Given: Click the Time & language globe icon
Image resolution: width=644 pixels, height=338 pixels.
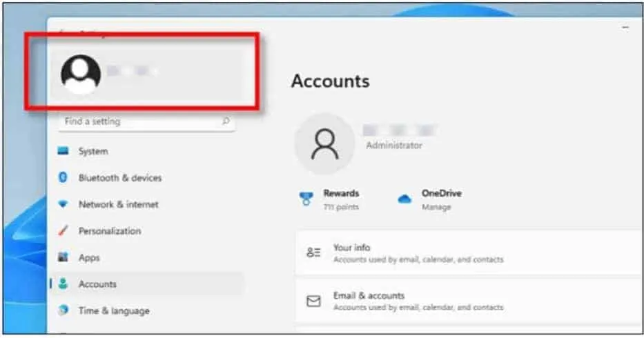Looking at the screenshot, I should coord(64,311).
